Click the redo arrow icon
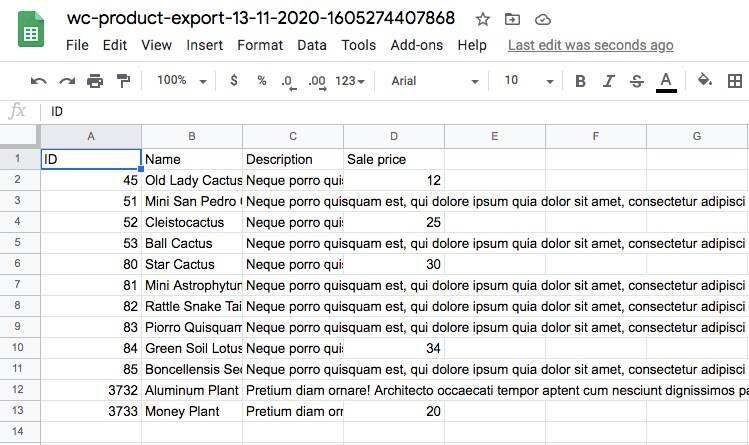The height and width of the screenshot is (445, 749). pos(67,81)
